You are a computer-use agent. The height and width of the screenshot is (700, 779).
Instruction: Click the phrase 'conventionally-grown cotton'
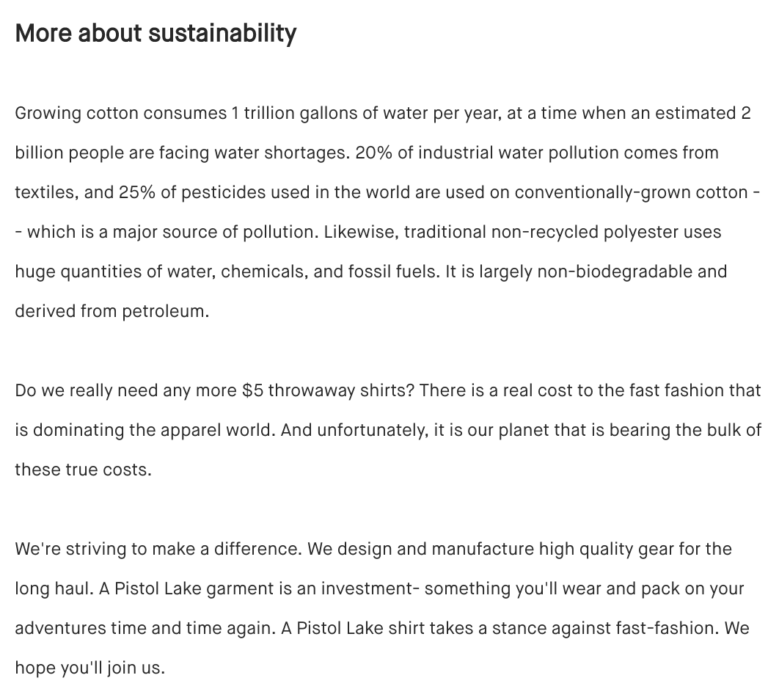click(631, 193)
